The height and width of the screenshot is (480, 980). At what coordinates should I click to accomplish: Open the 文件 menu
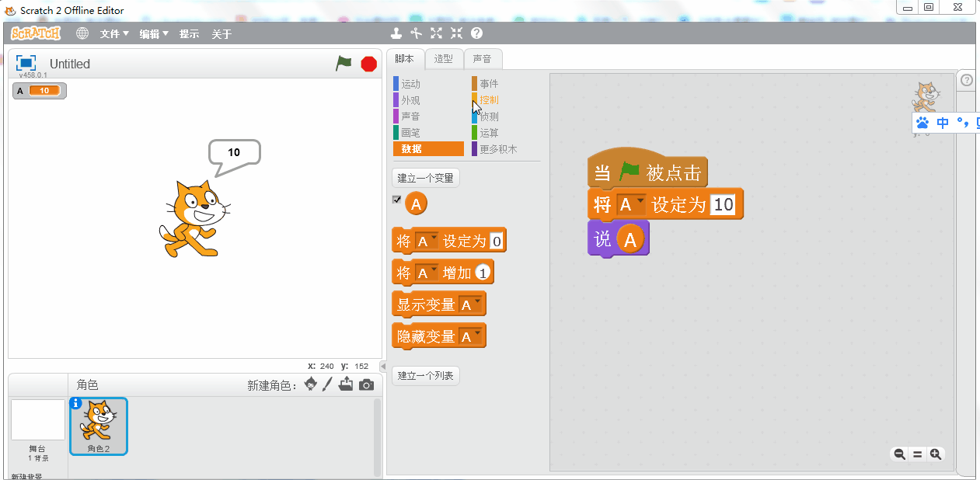114,34
